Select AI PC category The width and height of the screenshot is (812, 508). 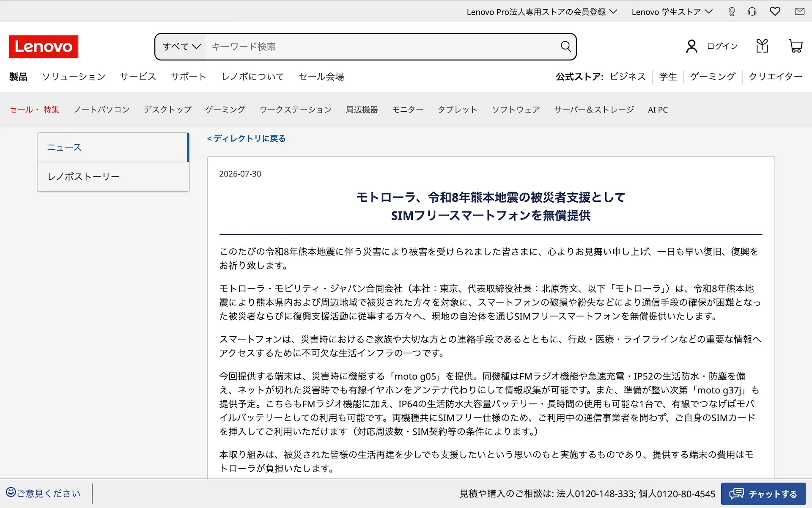coord(658,110)
